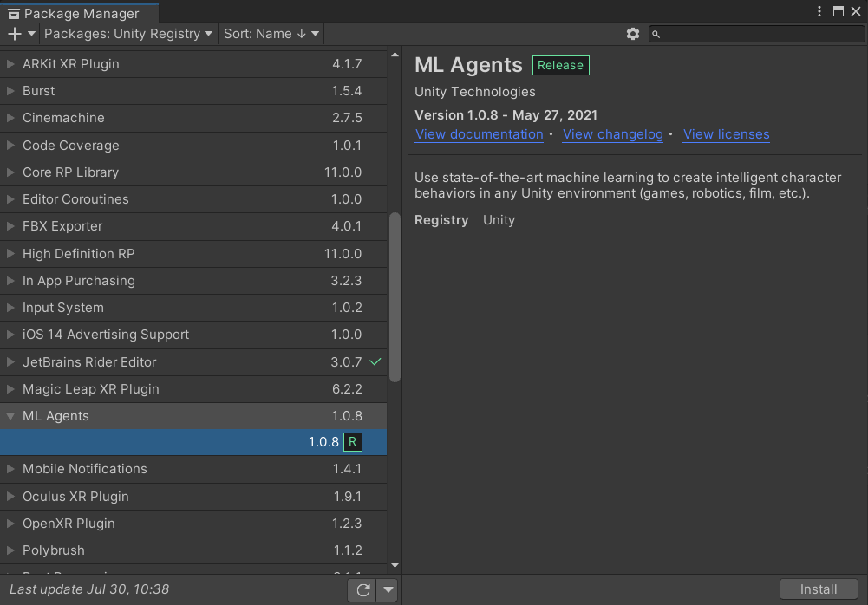Select the In App Purchasing package

[193, 281]
